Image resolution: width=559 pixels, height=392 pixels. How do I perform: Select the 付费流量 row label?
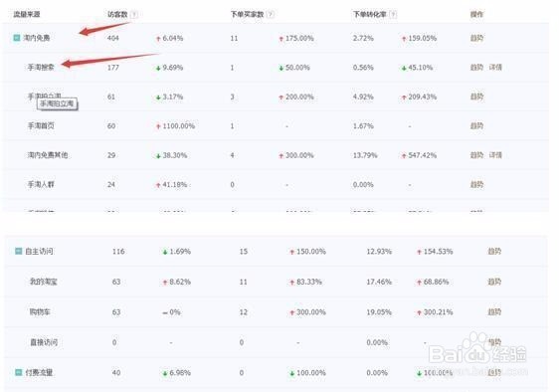[39, 373]
